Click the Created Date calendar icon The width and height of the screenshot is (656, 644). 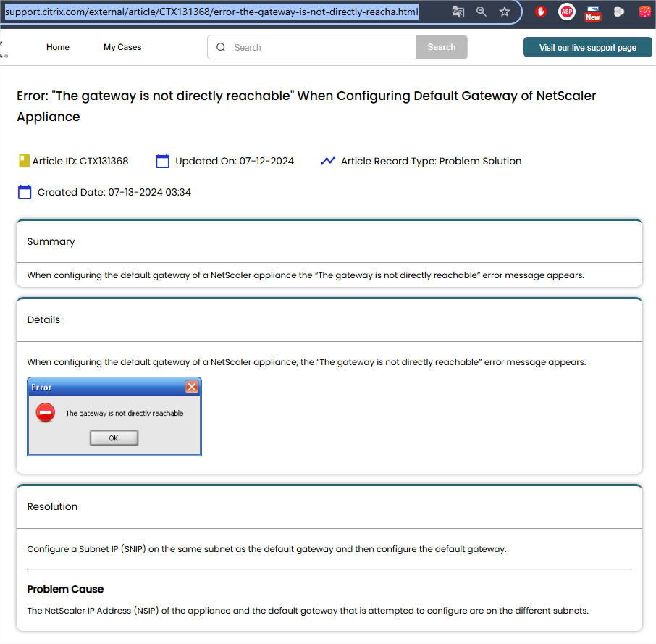[x=25, y=192]
